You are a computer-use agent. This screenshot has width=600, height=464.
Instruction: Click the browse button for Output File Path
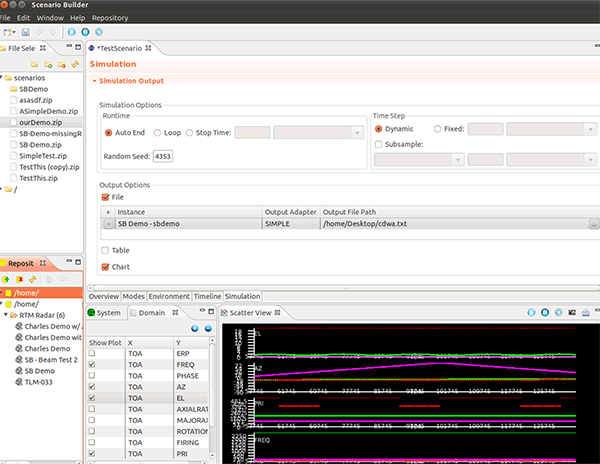pyautogui.click(x=594, y=224)
